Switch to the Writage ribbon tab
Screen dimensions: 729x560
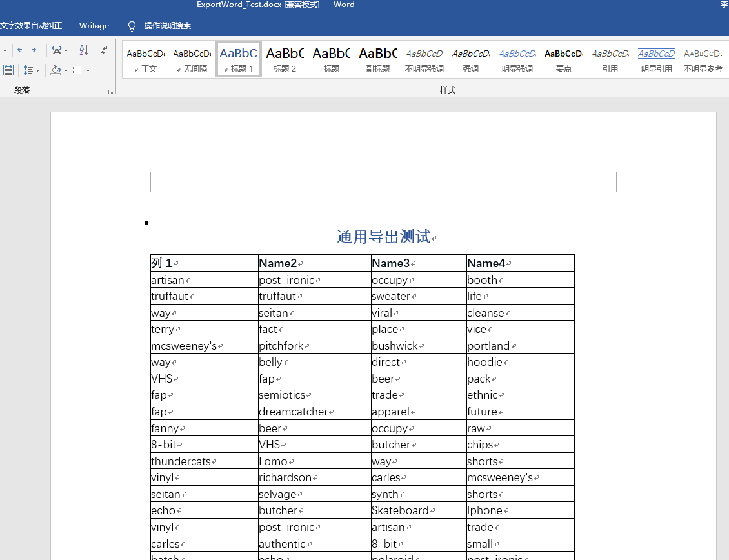pos(94,26)
